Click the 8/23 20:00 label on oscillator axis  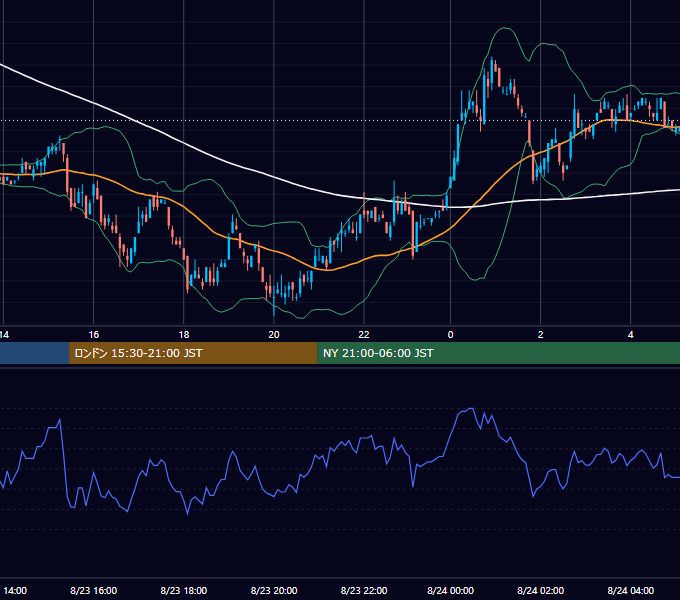pos(274,590)
